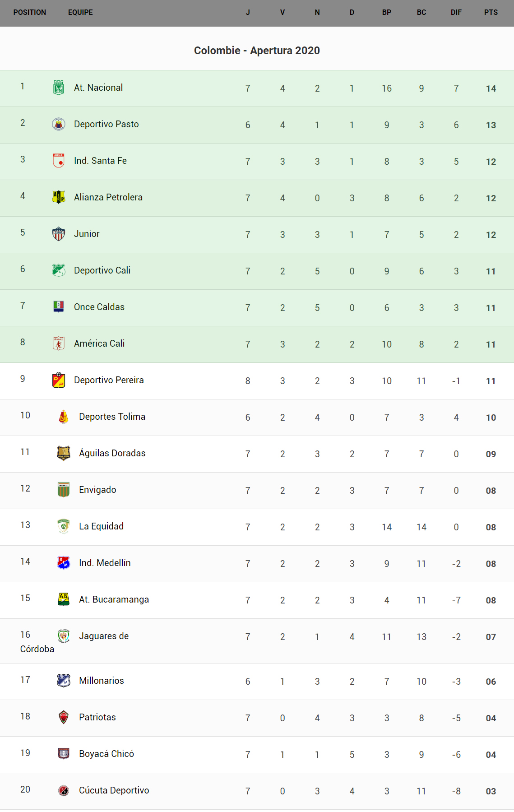The image size is (514, 812).
Task: Select the Alianza Petrolera badge icon
Action: point(59,197)
